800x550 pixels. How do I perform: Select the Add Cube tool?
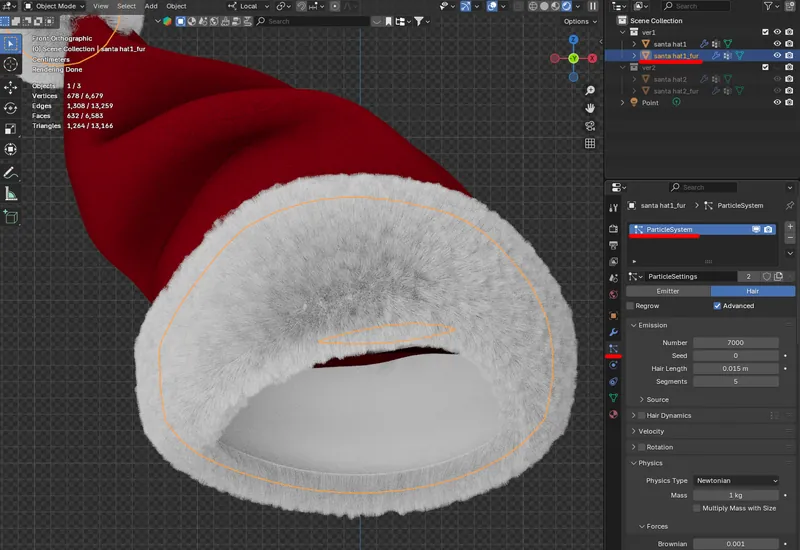pos(11,217)
